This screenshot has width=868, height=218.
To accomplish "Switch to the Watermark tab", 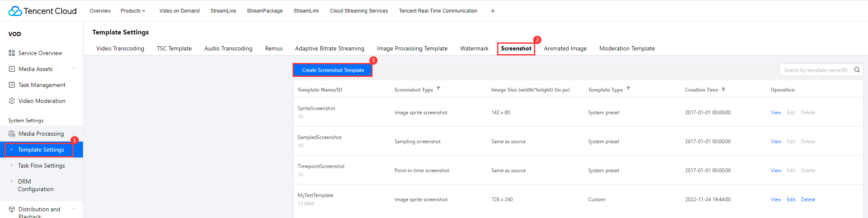I will pyautogui.click(x=474, y=49).
